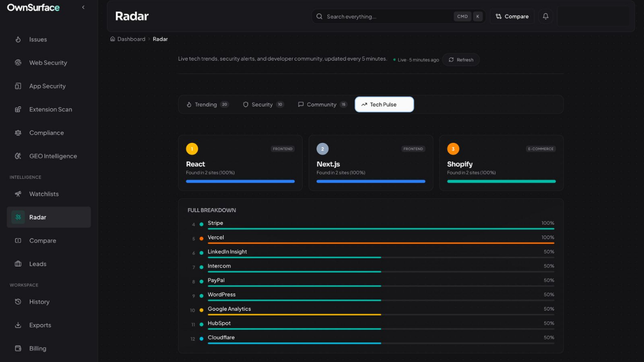Click the History clock icon

pos(18,302)
